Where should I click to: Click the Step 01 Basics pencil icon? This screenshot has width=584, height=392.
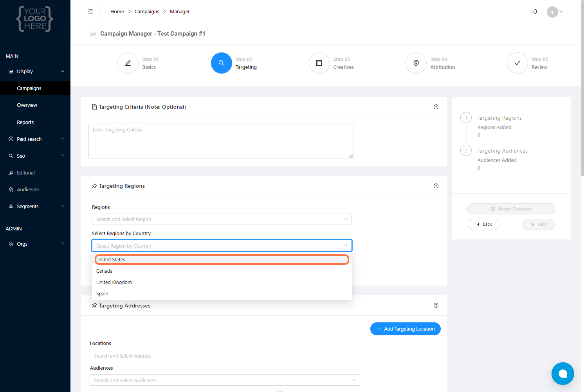[128, 63]
